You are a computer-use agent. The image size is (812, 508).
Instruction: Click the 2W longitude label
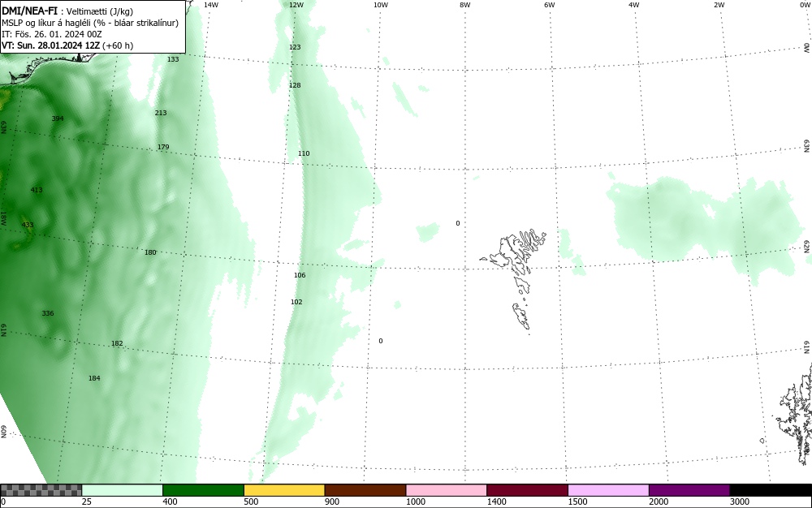719,5
